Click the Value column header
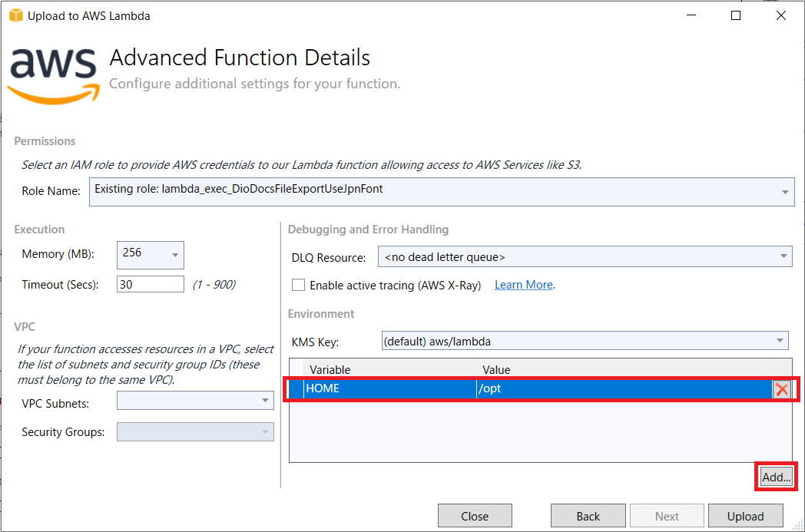Image resolution: width=805 pixels, height=532 pixels. click(624, 369)
